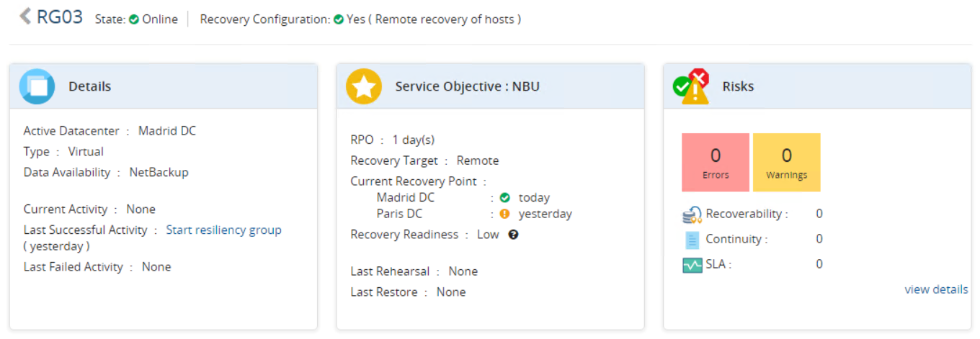Click the Service Objective : NBU header
This screenshot has width=980, height=339.
pos(467,86)
